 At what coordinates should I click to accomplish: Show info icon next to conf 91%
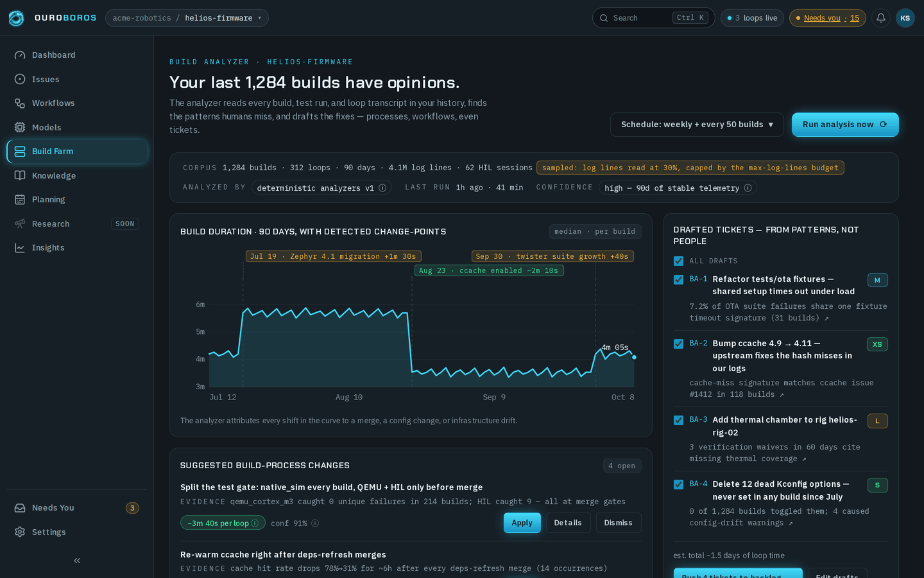315,523
